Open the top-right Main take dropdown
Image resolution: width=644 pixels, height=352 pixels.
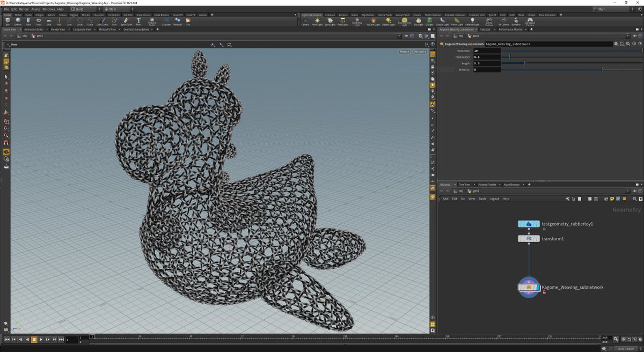pos(614,9)
